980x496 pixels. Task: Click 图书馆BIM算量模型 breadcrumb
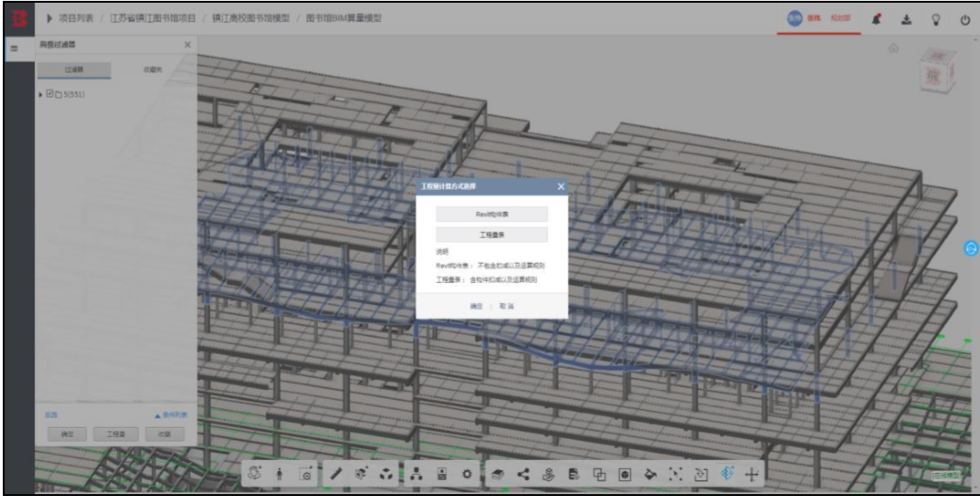pos(344,18)
